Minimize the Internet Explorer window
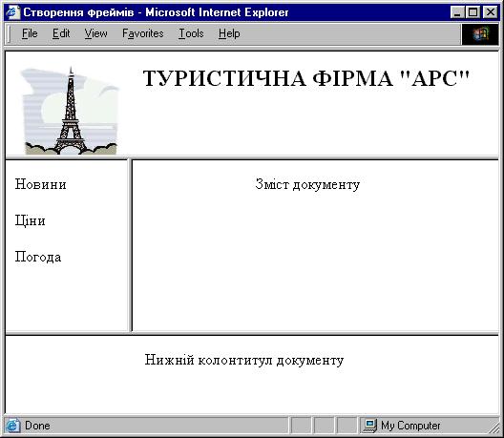 [457, 12]
